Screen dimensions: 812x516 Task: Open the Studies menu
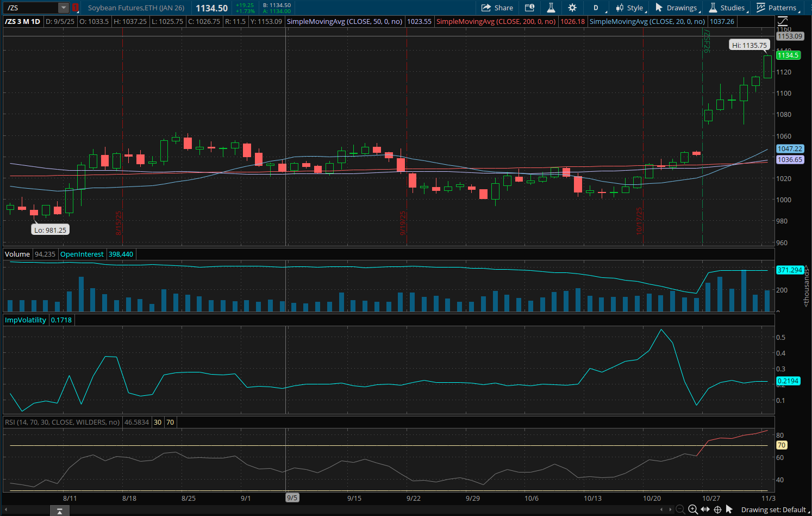[728, 8]
